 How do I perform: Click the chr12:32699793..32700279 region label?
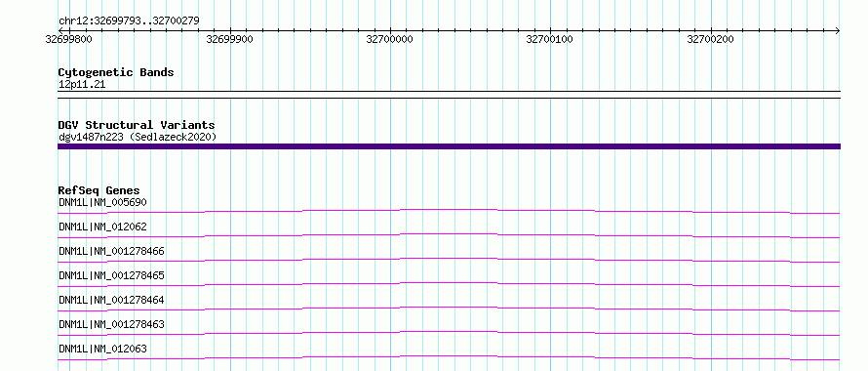coord(129,21)
